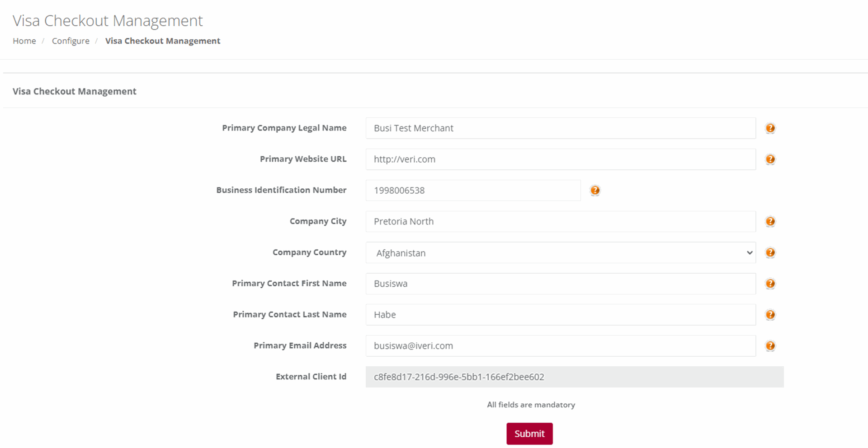Click the 'Business Identification Number' label

coord(281,190)
